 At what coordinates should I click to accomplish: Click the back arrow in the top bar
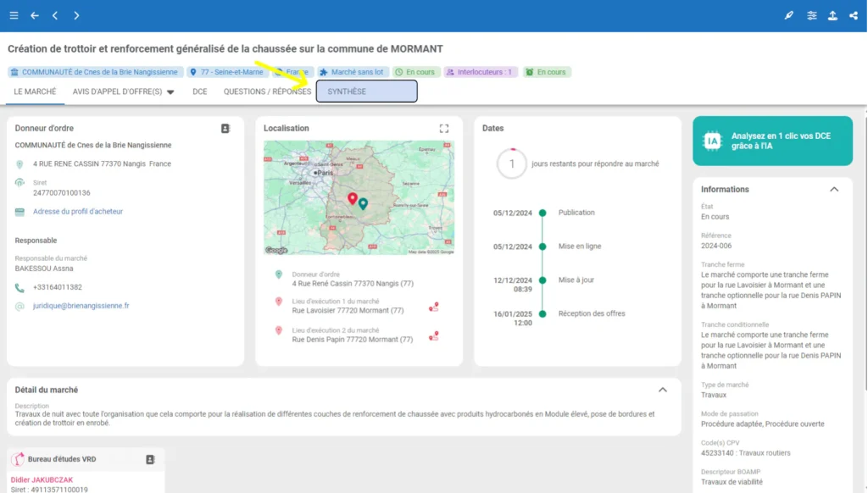[35, 15]
